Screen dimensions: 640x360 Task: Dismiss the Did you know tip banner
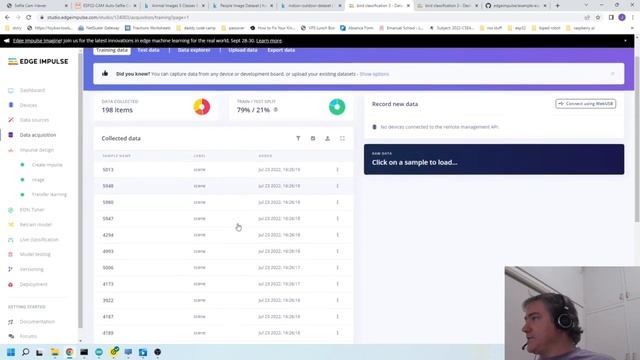[612, 74]
